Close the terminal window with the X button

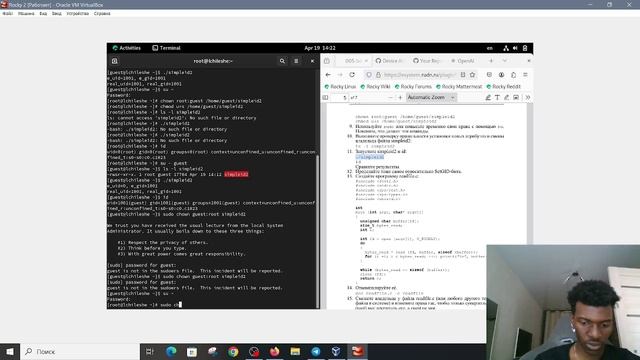point(312,61)
